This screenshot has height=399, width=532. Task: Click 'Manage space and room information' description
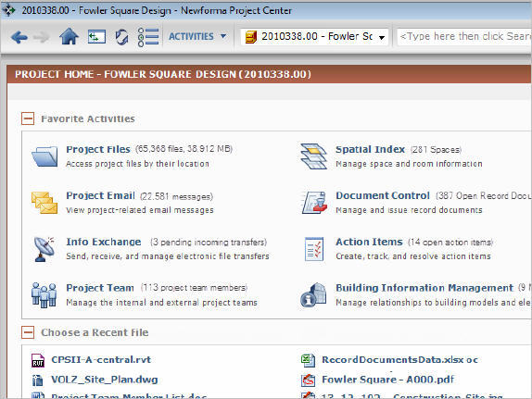pyautogui.click(x=409, y=164)
